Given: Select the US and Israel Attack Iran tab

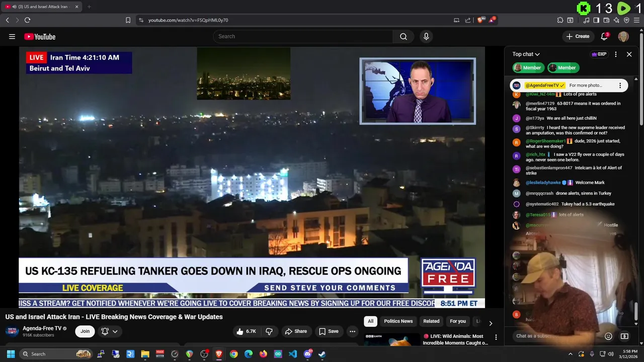Looking at the screenshot, I should coord(42,7).
